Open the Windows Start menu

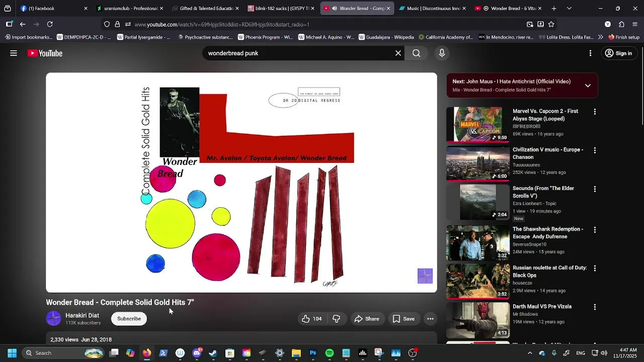point(12,353)
